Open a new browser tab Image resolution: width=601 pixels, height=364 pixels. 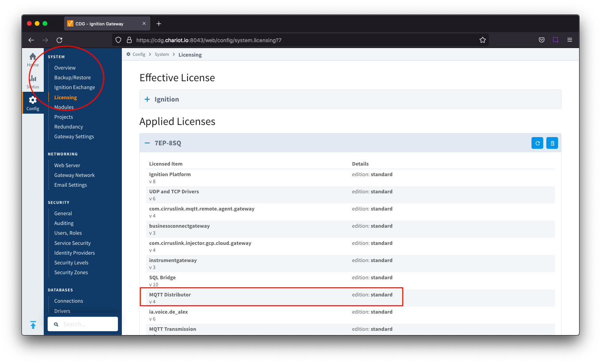tap(159, 24)
